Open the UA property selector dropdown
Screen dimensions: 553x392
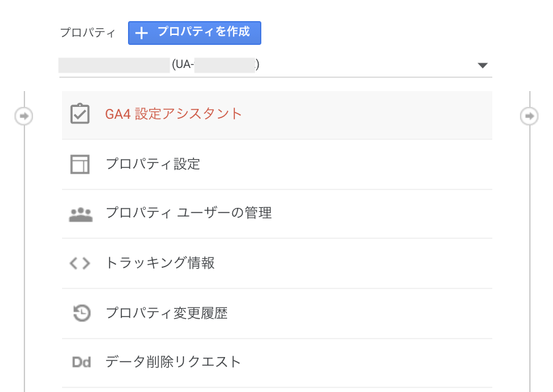tap(275, 65)
